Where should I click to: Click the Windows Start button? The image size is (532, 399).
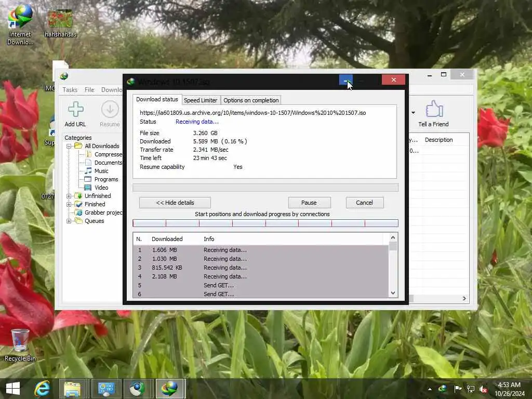coord(13,388)
